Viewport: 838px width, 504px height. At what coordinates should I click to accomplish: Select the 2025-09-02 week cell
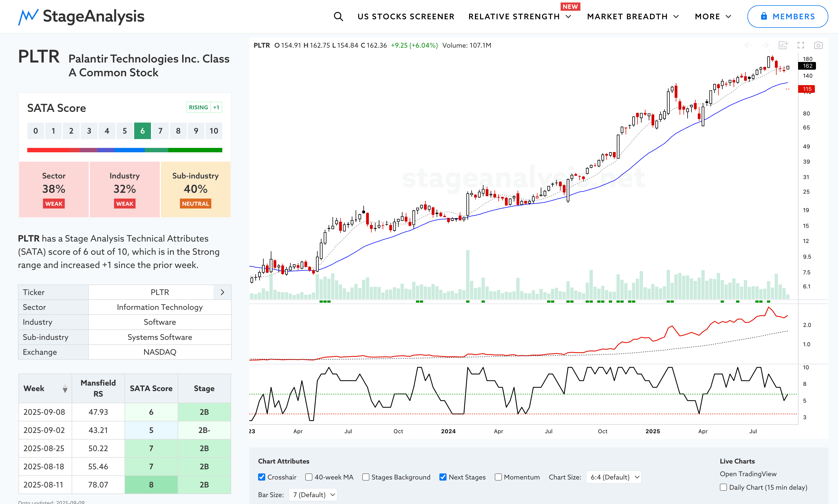tap(45, 430)
